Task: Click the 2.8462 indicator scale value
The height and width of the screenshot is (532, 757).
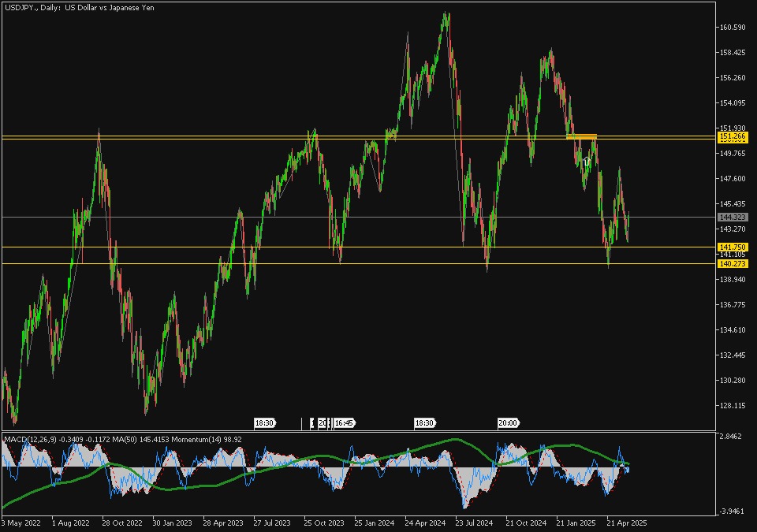Action: (730, 437)
